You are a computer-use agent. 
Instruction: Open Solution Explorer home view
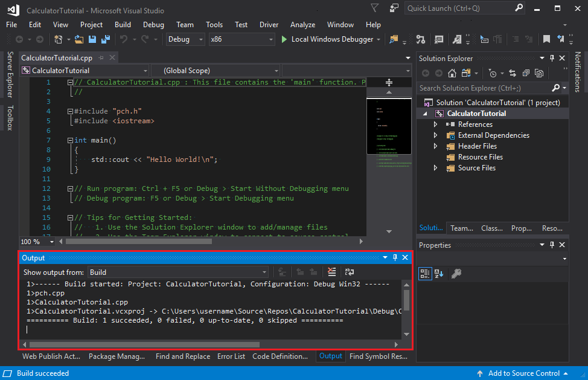coord(452,72)
